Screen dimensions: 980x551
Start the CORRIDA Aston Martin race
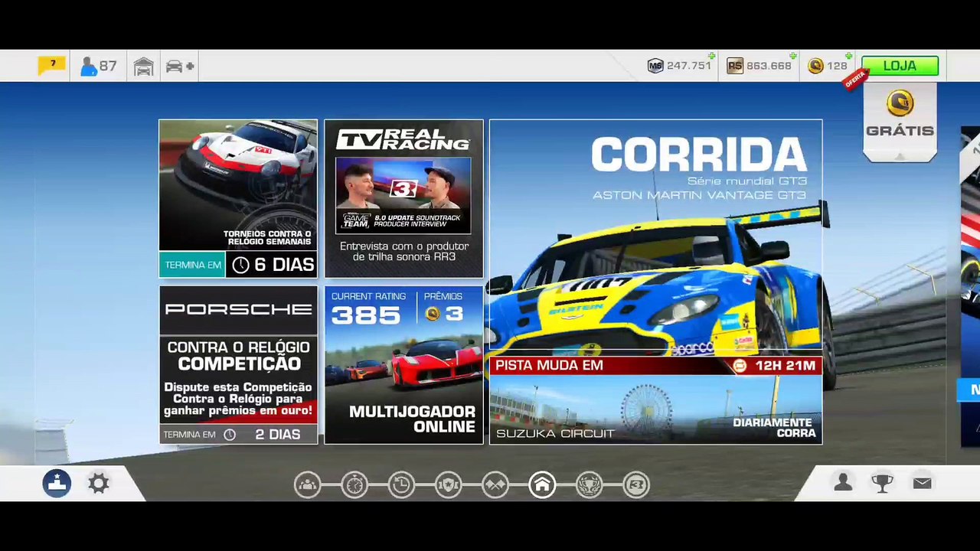click(655, 237)
